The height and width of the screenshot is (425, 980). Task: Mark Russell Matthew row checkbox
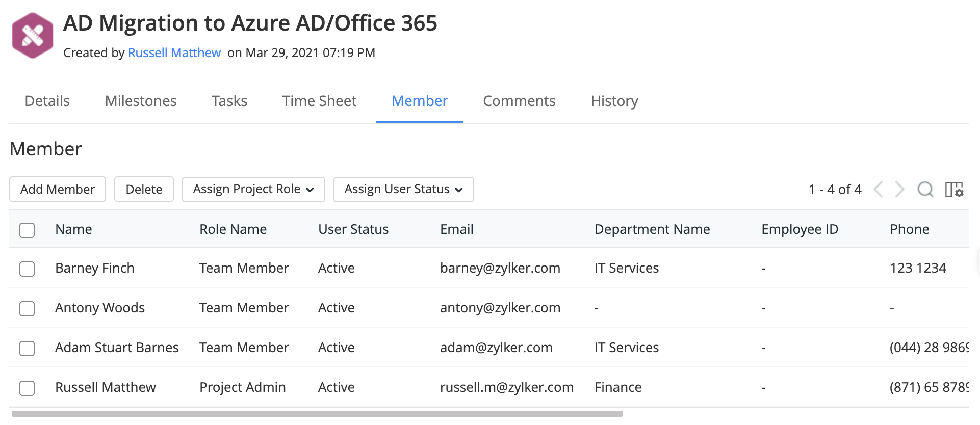tap(27, 388)
